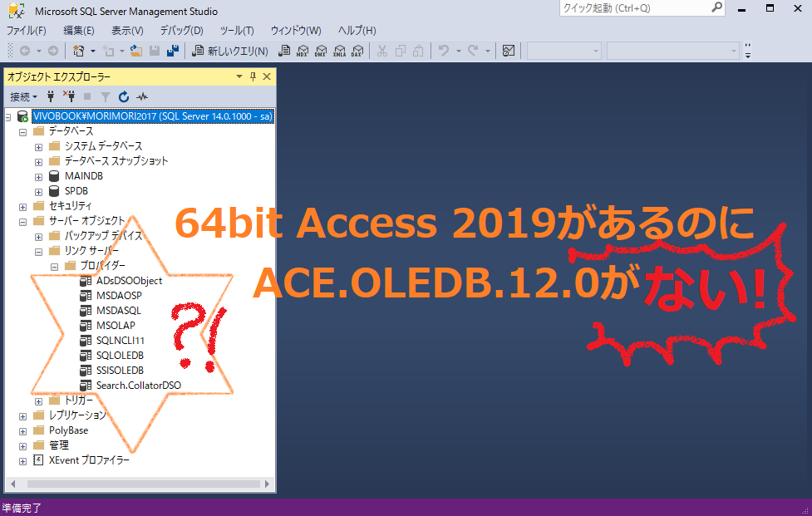Screen dimensions: 812x516
Task: Close the Object Explorer panel
Action: point(267,76)
